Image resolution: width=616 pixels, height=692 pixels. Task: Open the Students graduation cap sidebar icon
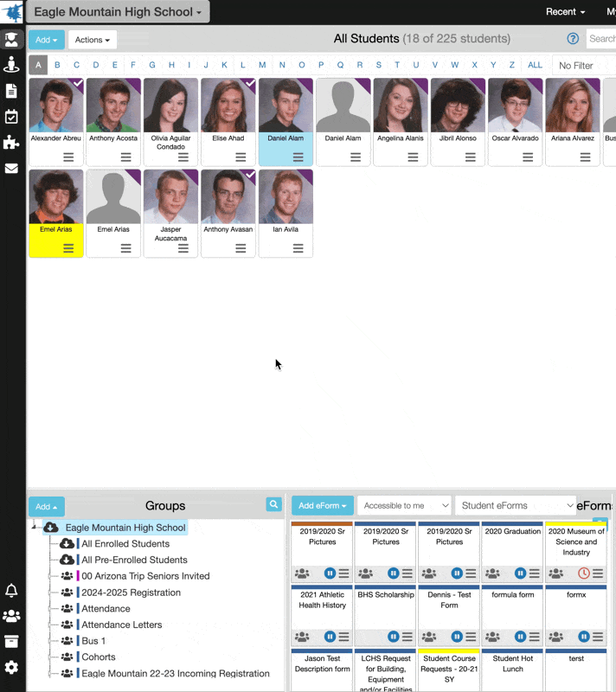click(11, 40)
